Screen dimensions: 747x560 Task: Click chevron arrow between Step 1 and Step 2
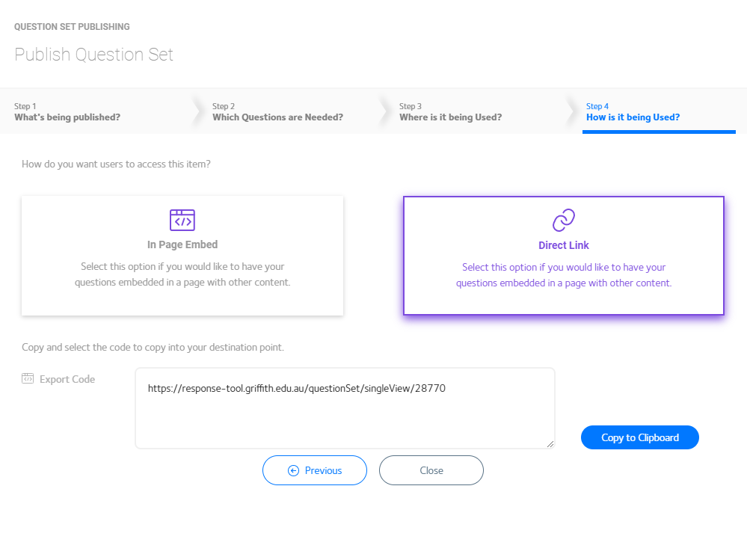(x=196, y=111)
